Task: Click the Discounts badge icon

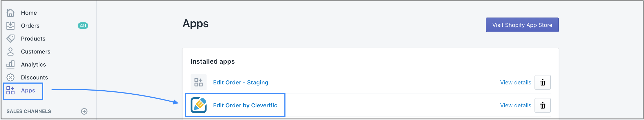Action: tap(10, 77)
